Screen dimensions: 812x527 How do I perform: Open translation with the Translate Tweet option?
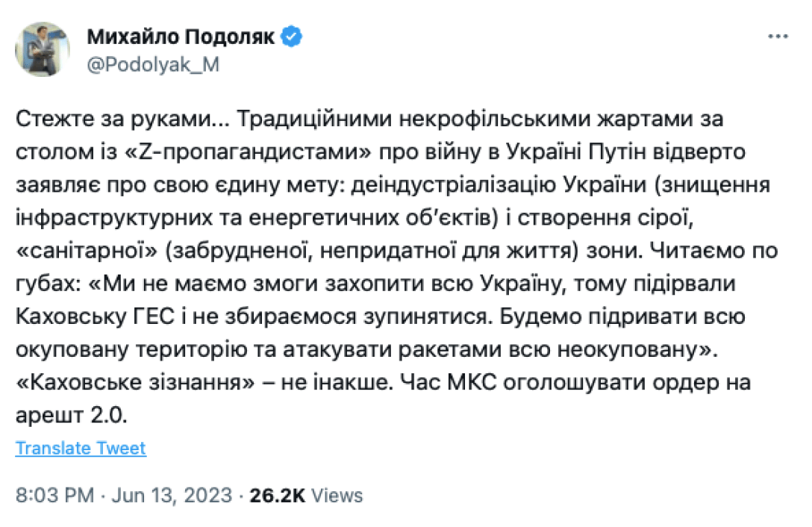tap(81, 448)
